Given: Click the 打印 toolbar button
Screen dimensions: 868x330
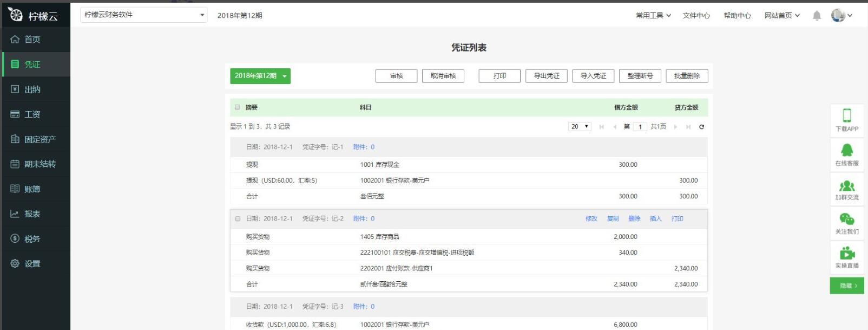Looking at the screenshot, I should pyautogui.click(x=499, y=76).
